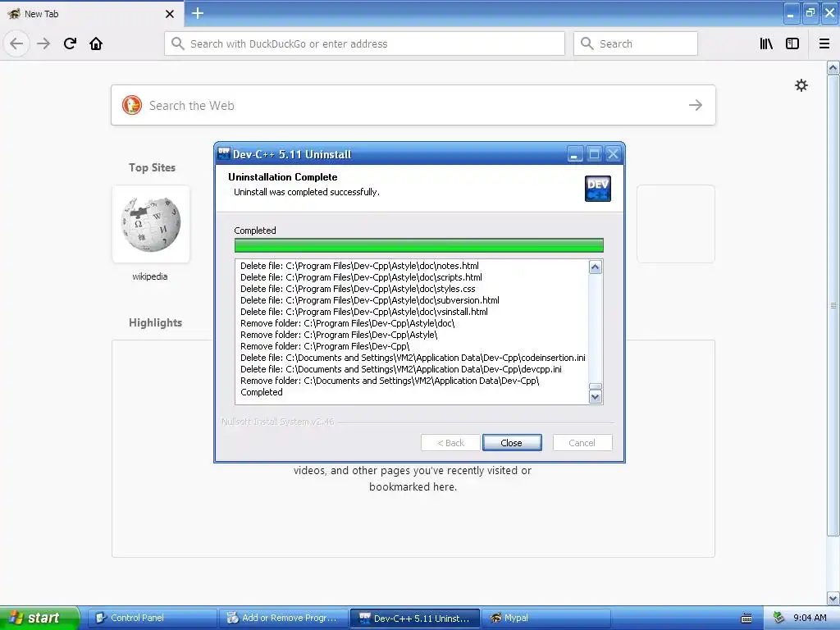Select 'Remove folder: ...Astyle\doc\' line
This screenshot has width=840, height=630.
click(348, 323)
